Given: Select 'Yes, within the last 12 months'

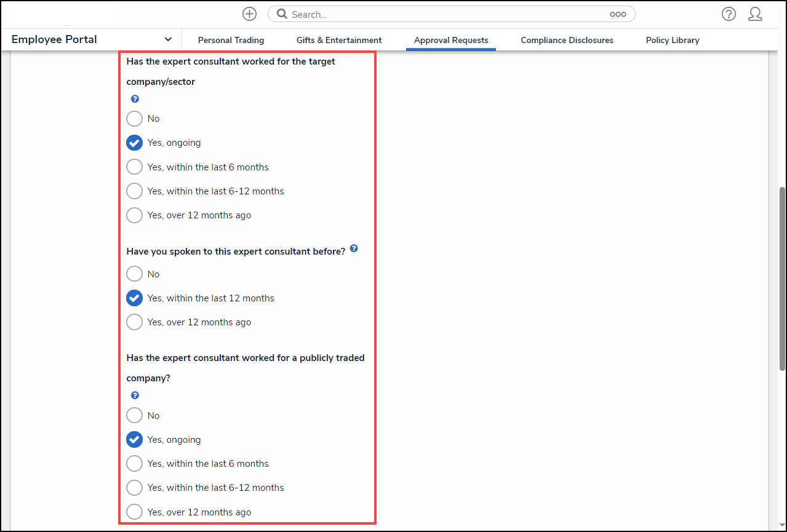Looking at the screenshot, I should [134, 298].
